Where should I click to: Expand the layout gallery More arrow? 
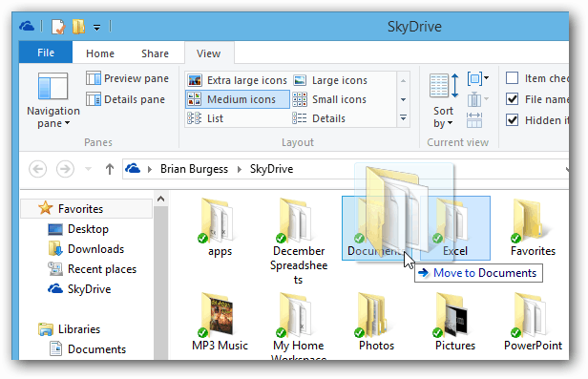click(403, 118)
